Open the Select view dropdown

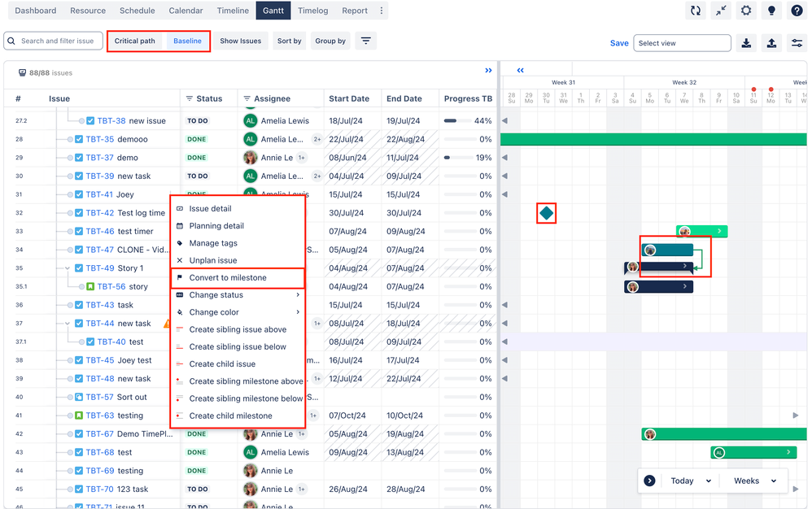(x=682, y=43)
